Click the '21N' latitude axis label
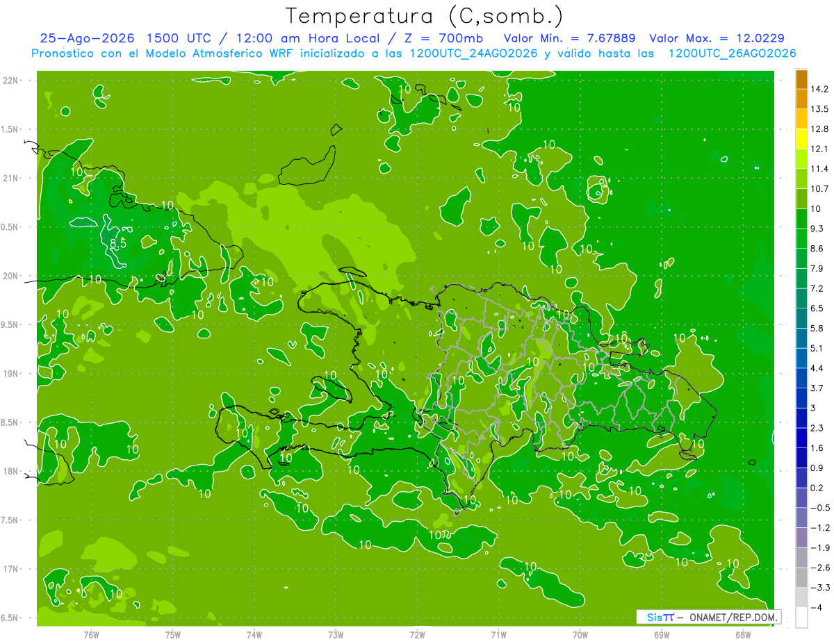Image resolution: width=834 pixels, height=644 pixels. pos(11,178)
